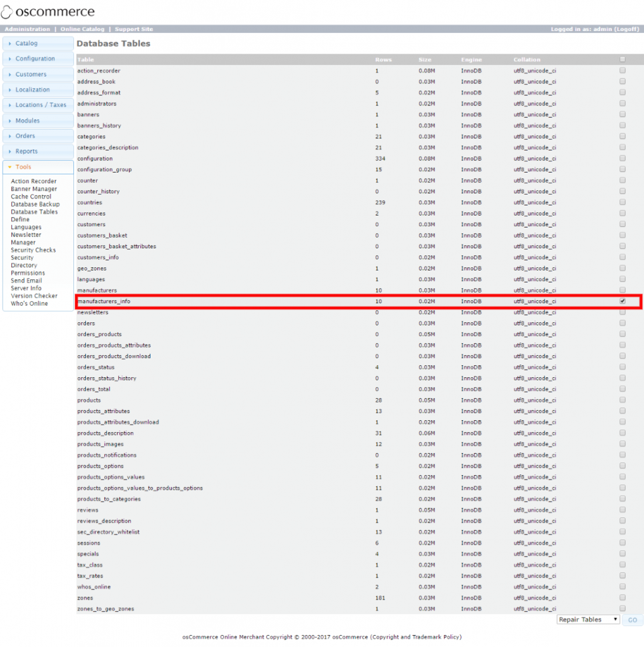
Task: Select the currencies table name
Action: pos(91,214)
